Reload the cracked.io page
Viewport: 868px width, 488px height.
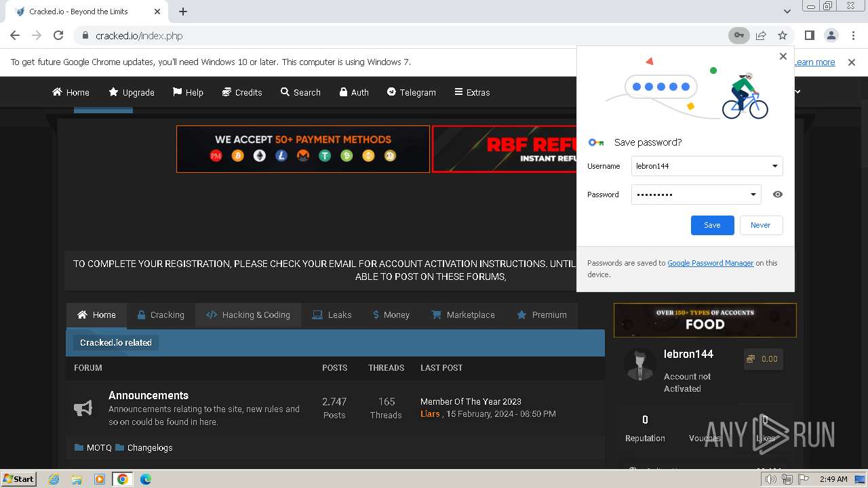(58, 35)
